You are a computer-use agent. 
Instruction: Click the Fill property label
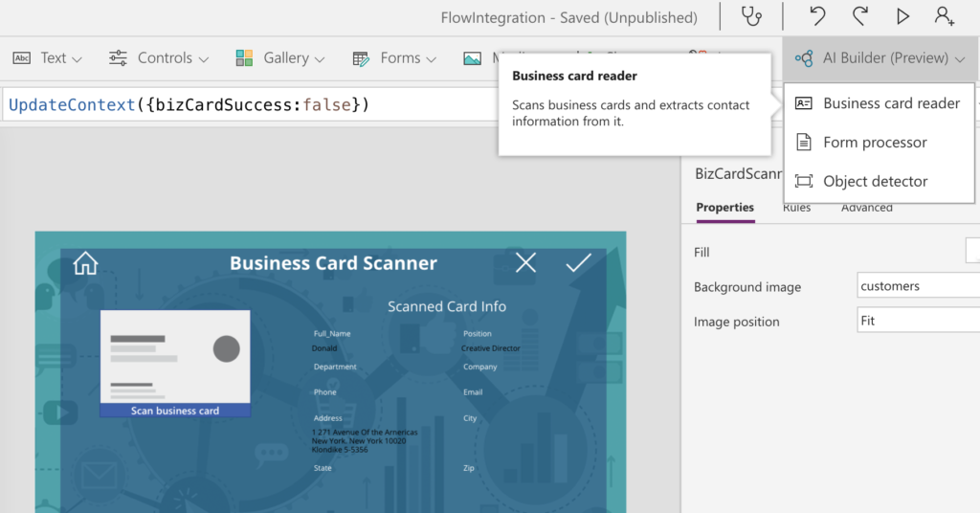tap(702, 253)
